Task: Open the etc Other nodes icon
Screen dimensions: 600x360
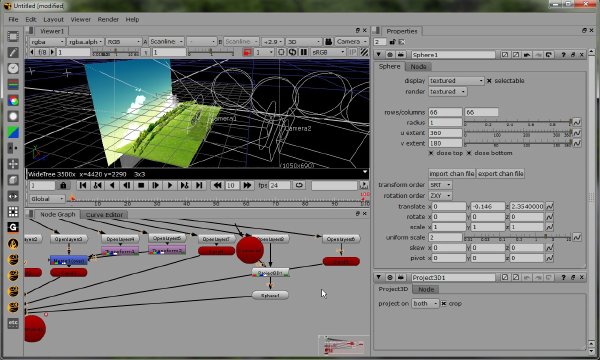Action: pos(13,323)
